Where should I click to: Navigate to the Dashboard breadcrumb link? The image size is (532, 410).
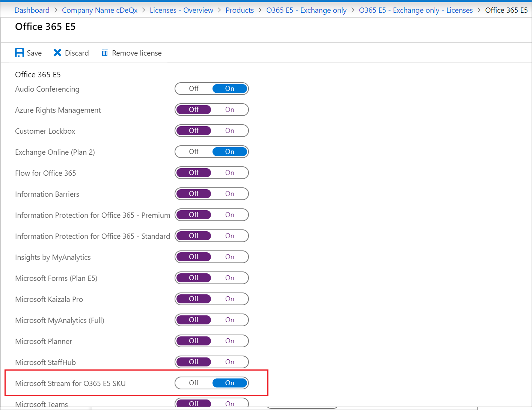(32, 10)
